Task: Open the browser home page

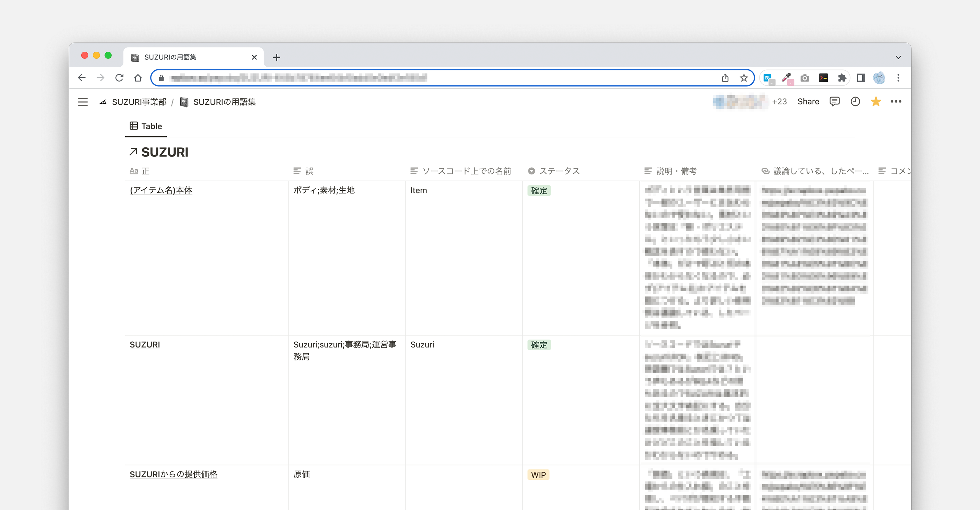Action: coord(138,78)
